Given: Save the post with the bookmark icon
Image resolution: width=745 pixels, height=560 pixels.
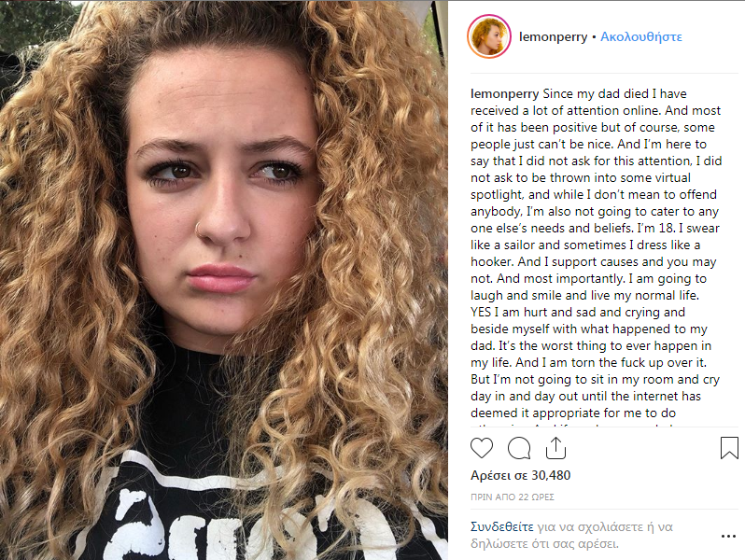Looking at the screenshot, I should pos(729,448).
